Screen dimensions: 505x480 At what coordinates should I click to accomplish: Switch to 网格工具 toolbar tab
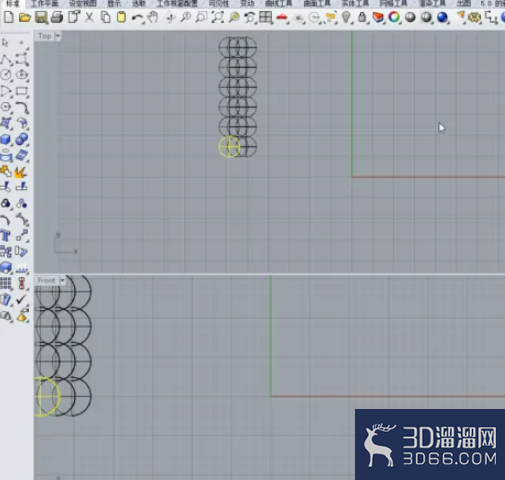click(x=394, y=4)
